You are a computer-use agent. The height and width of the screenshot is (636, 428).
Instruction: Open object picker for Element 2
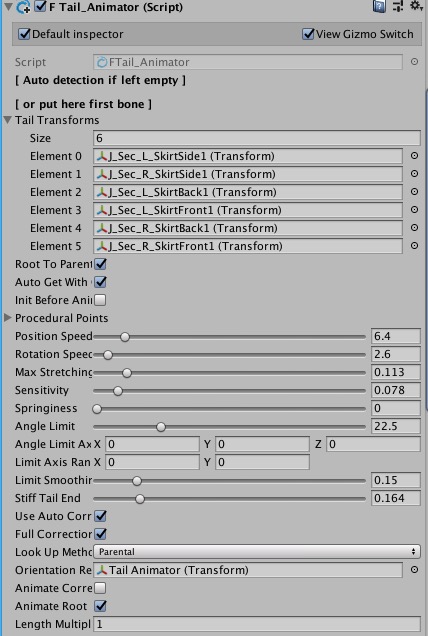414,191
